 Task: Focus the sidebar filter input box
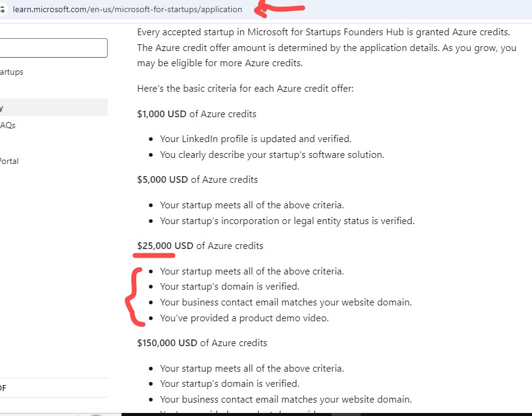(x=54, y=48)
